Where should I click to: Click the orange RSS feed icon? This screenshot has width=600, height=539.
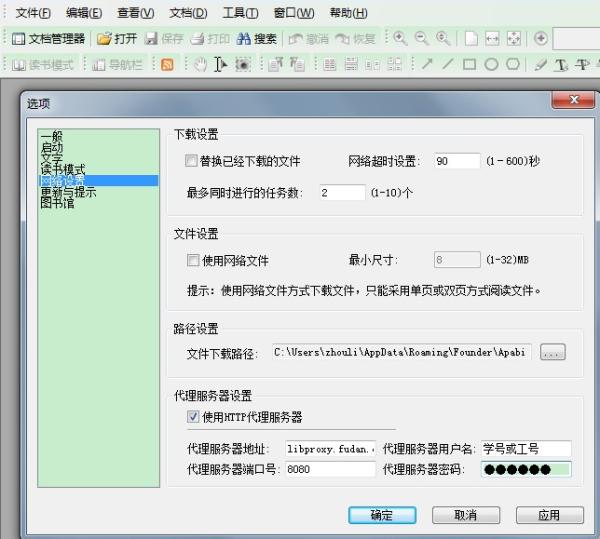167,65
